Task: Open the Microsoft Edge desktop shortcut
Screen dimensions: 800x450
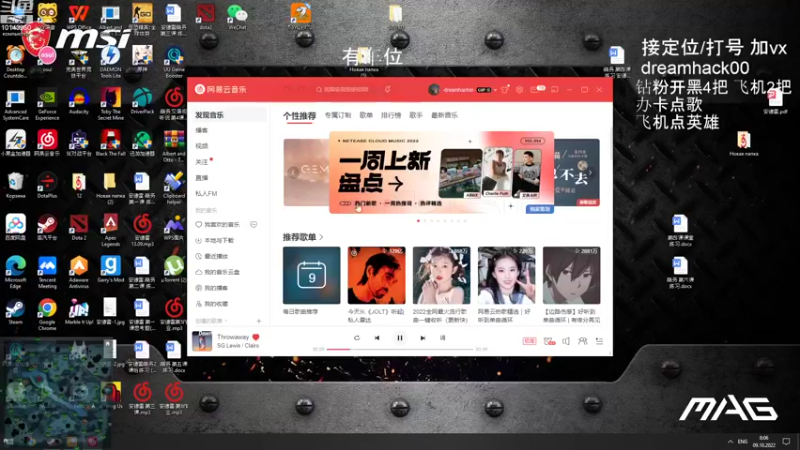Action: [x=15, y=272]
